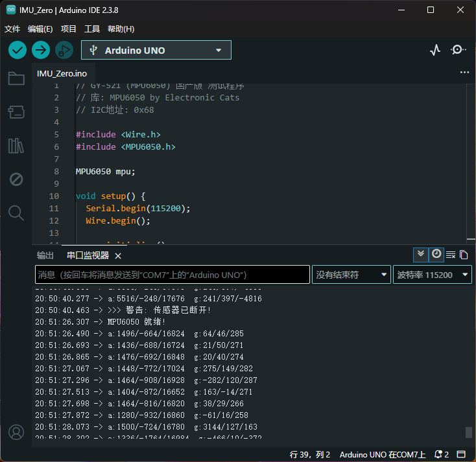Click line number 10 in the gutter

(54, 196)
